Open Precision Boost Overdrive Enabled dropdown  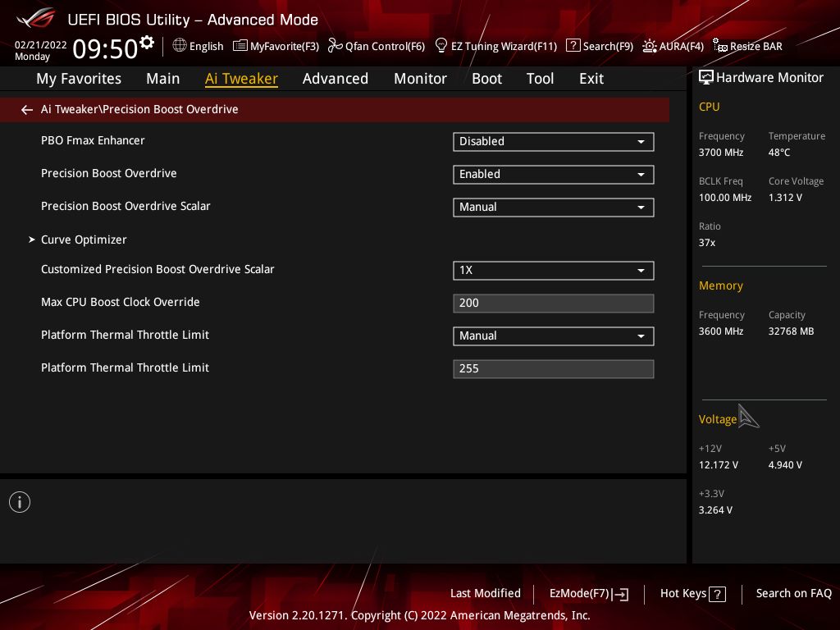(x=554, y=175)
